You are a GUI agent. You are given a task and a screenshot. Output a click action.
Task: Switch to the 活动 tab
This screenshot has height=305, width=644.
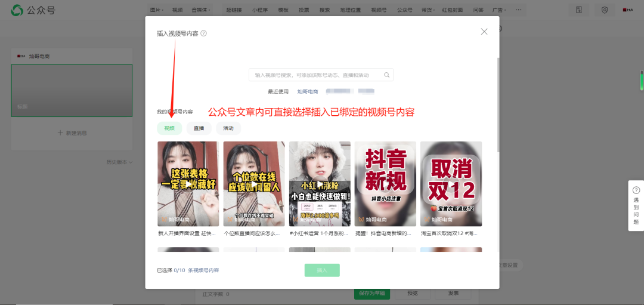pyautogui.click(x=228, y=128)
